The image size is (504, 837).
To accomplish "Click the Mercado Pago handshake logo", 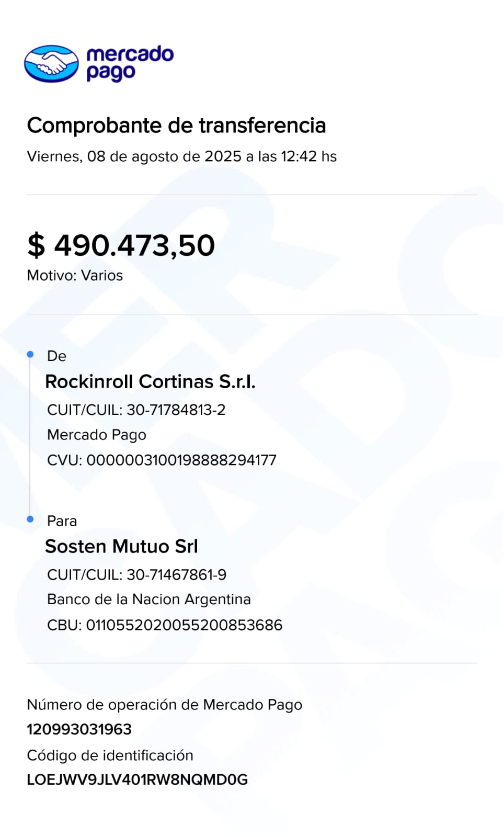I will (x=51, y=64).
